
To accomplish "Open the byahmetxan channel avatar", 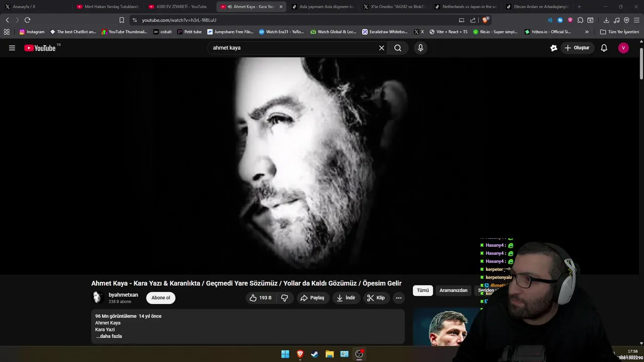I will pyautogui.click(x=98, y=298).
